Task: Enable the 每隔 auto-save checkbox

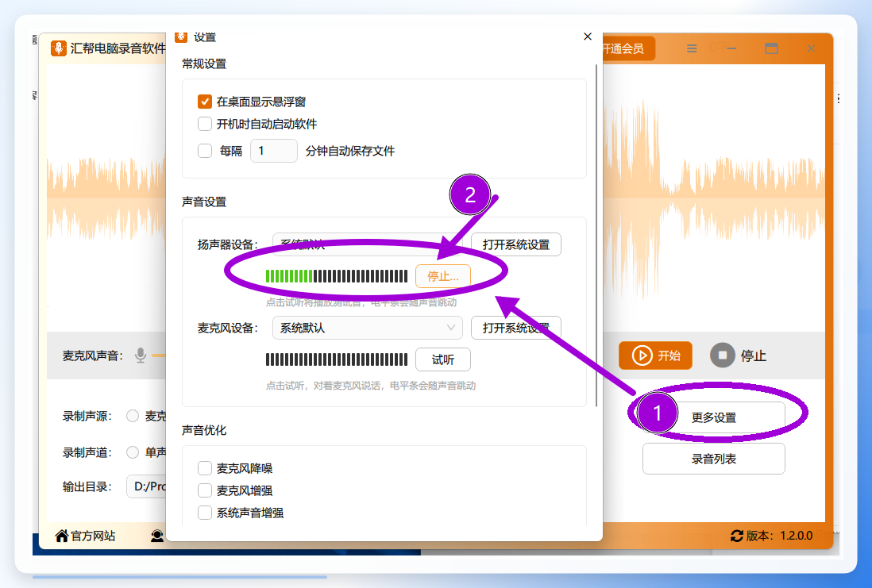Action: tap(205, 151)
